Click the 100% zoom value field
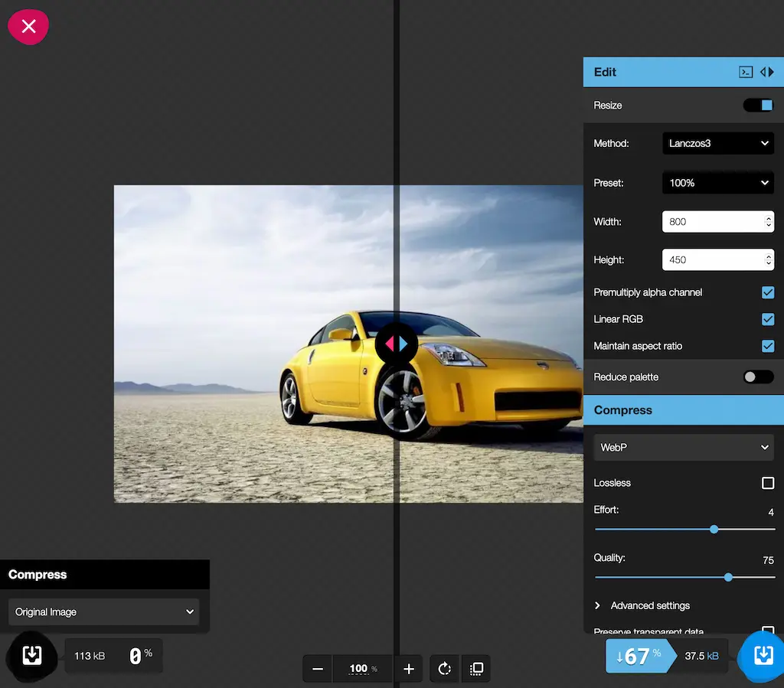The width and height of the screenshot is (784, 688). tap(362, 669)
